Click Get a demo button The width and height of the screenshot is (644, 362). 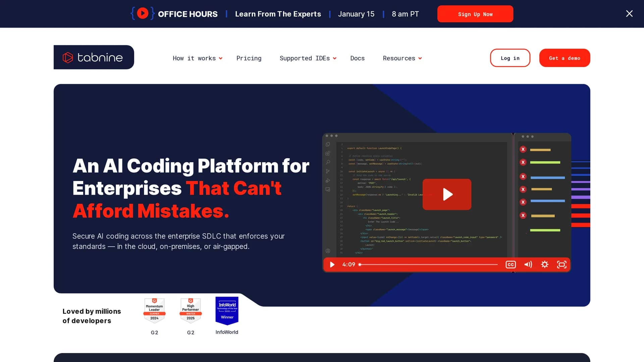[565, 58]
